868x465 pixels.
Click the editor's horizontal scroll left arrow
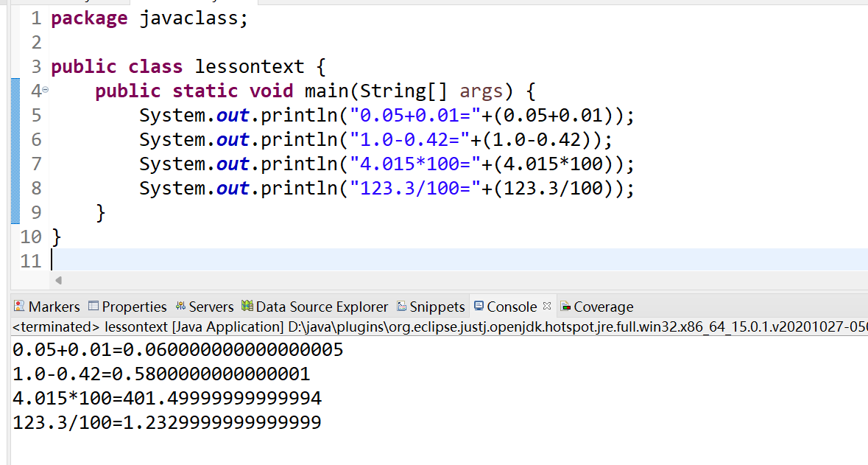(58, 280)
